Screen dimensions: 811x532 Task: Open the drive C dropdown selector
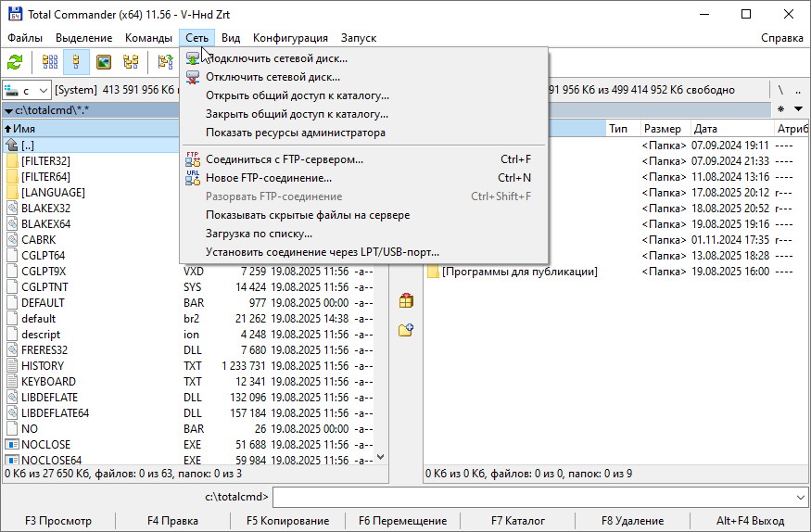click(x=44, y=91)
